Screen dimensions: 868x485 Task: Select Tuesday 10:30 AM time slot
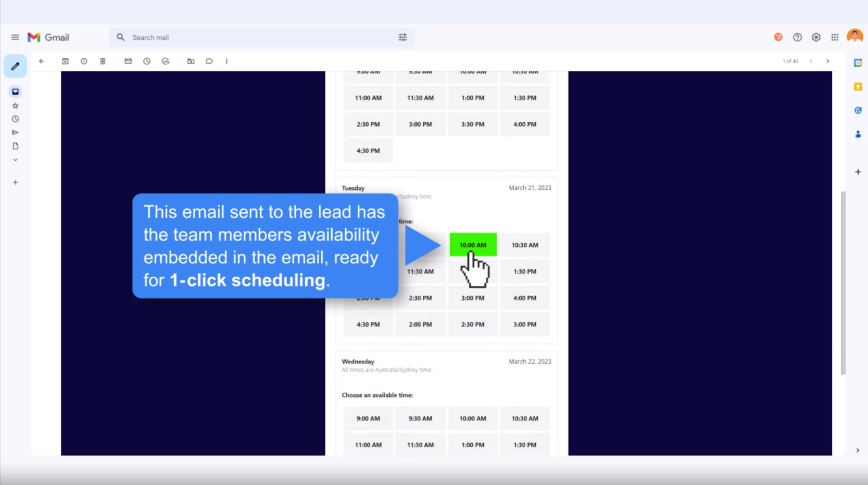click(525, 245)
